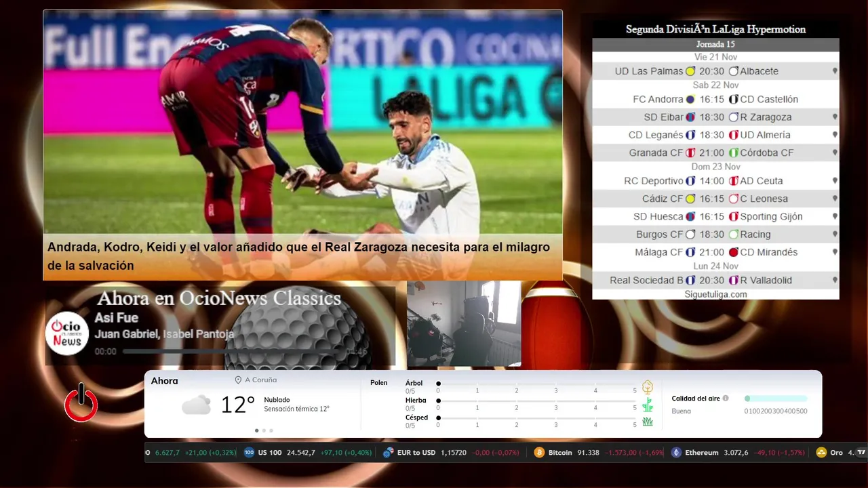Screen dimensions: 868x488
Task: Click the SD Eibar crest
Action: click(x=690, y=117)
